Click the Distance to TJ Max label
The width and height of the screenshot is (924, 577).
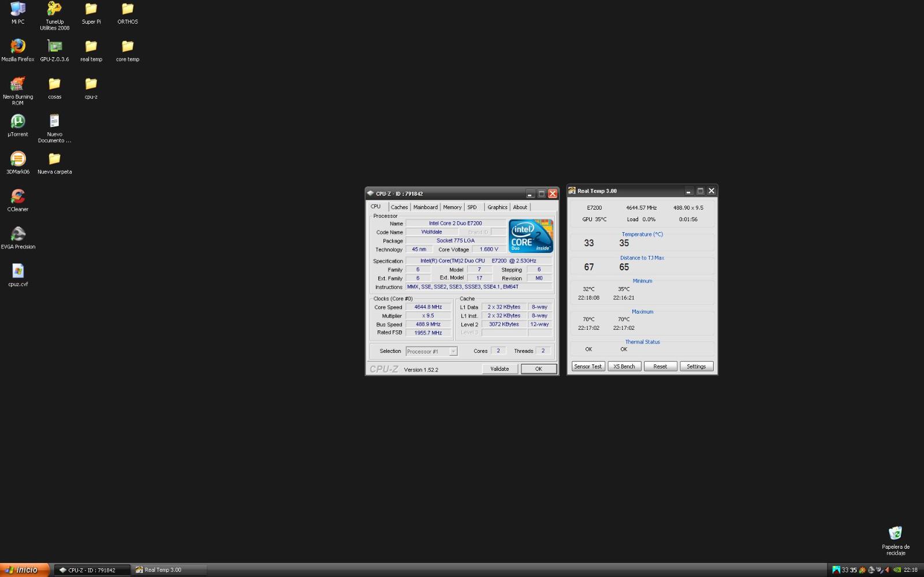click(x=642, y=258)
